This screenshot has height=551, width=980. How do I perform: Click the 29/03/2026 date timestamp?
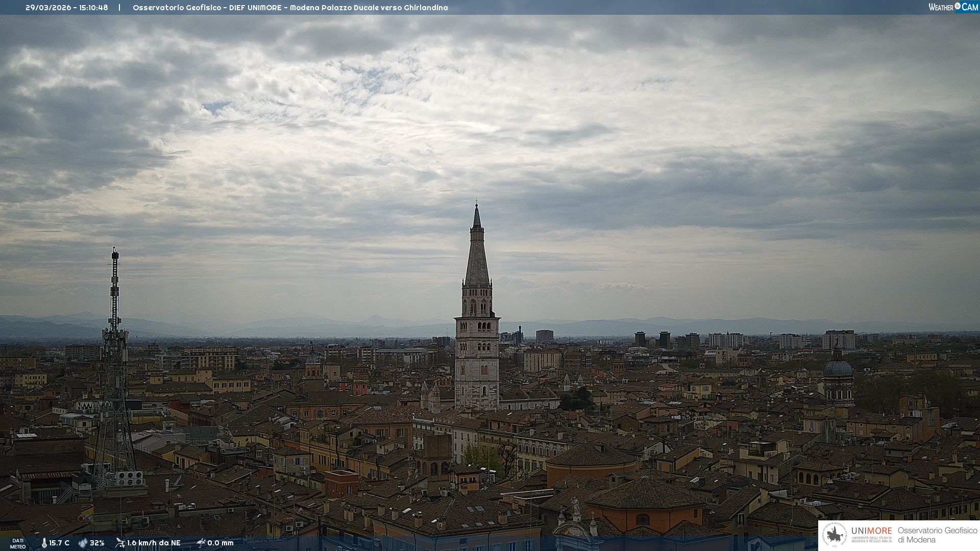49,8
